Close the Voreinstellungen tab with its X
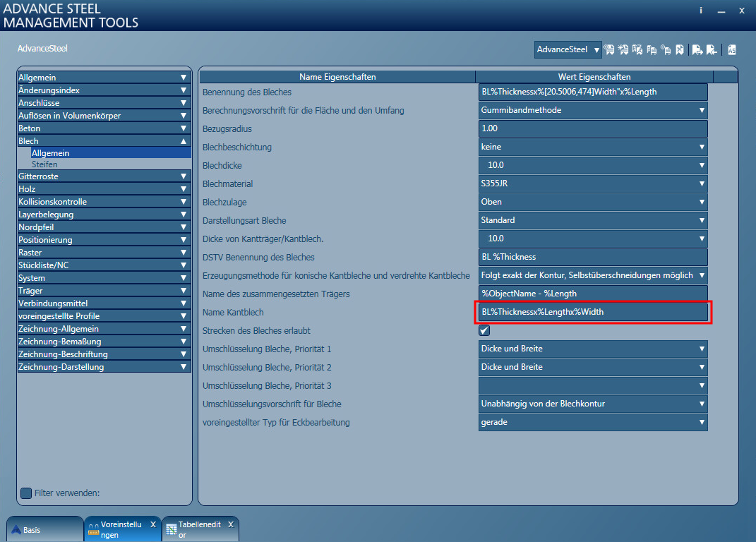 click(x=153, y=524)
